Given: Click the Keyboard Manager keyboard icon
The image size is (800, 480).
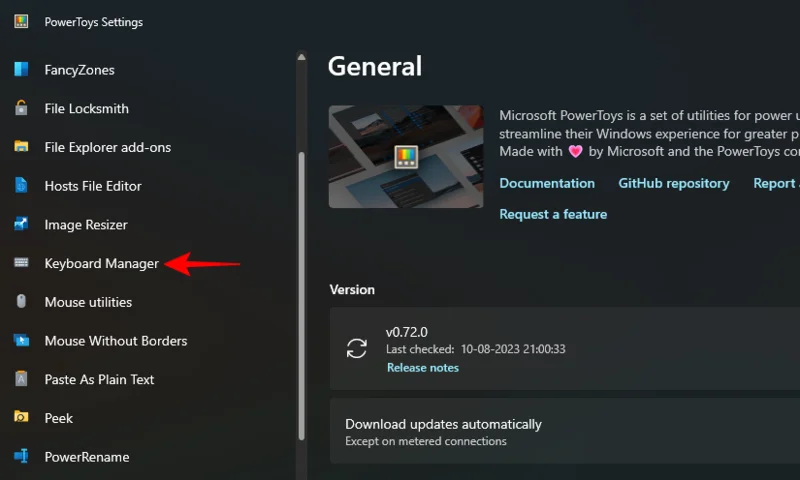Looking at the screenshot, I should pos(21,263).
